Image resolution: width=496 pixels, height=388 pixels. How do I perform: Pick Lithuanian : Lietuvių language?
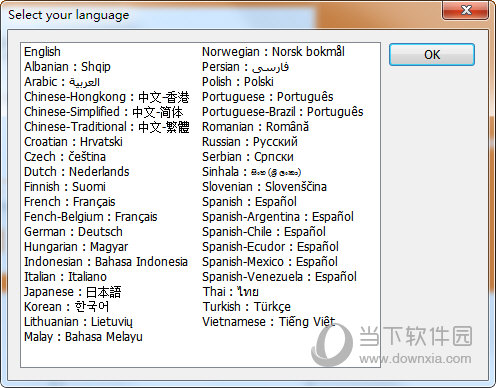click(x=78, y=322)
